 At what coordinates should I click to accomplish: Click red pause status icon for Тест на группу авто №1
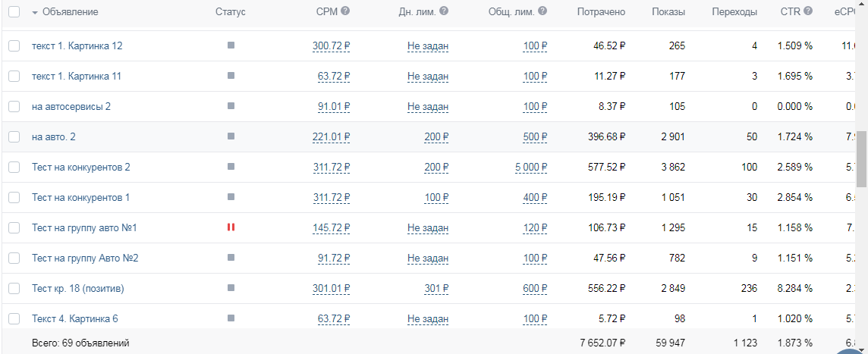231,227
